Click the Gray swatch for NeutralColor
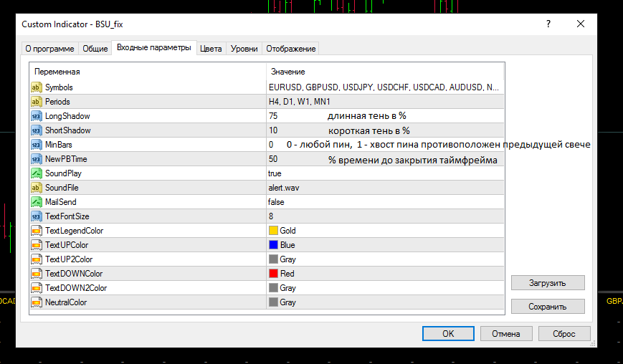Viewport: 623px width, 364px height. pyautogui.click(x=273, y=302)
